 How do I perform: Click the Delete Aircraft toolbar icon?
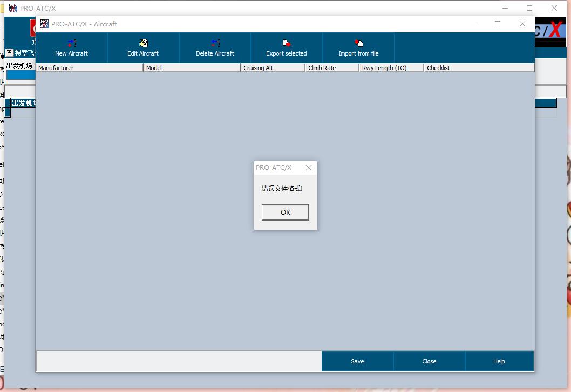[x=215, y=43]
